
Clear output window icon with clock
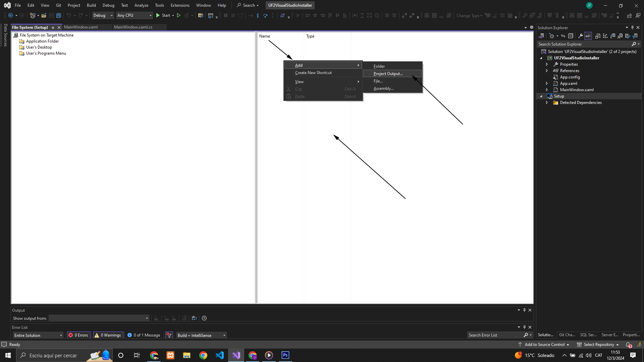(x=204, y=318)
